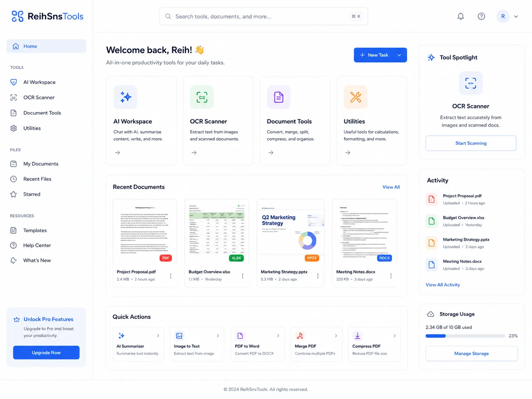The height and width of the screenshot is (399, 532).
Task: Click the AI Workspace card sparkle icon
Action: [125, 97]
